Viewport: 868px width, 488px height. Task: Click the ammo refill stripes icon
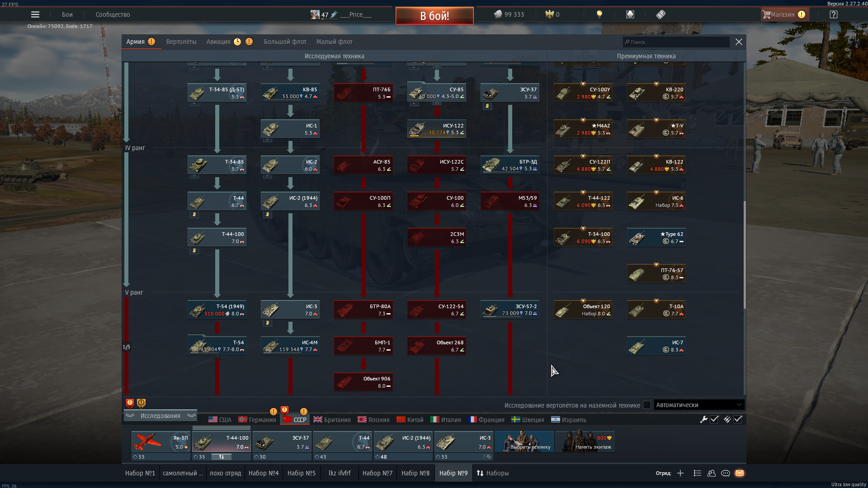click(x=727, y=419)
